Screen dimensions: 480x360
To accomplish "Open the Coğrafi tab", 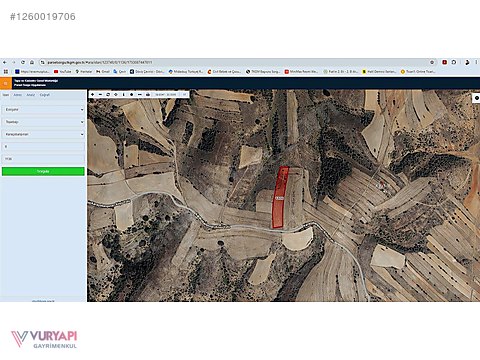I will click(45, 95).
